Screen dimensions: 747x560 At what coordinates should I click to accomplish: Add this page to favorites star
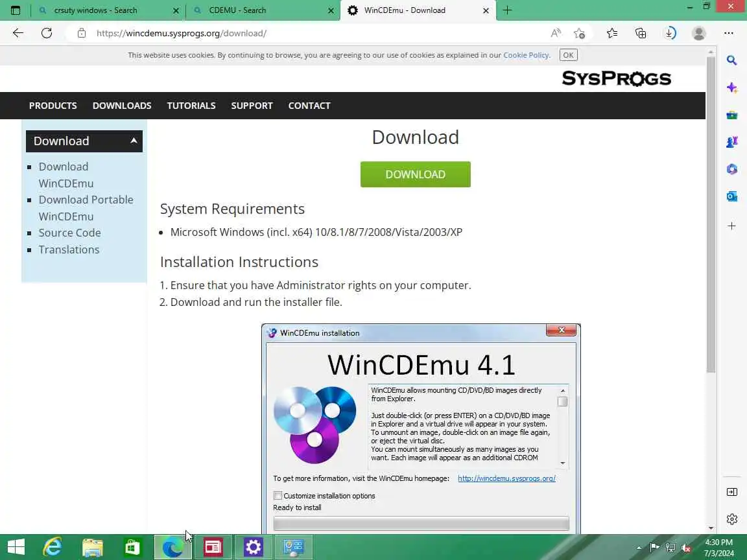pyautogui.click(x=579, y=33)
